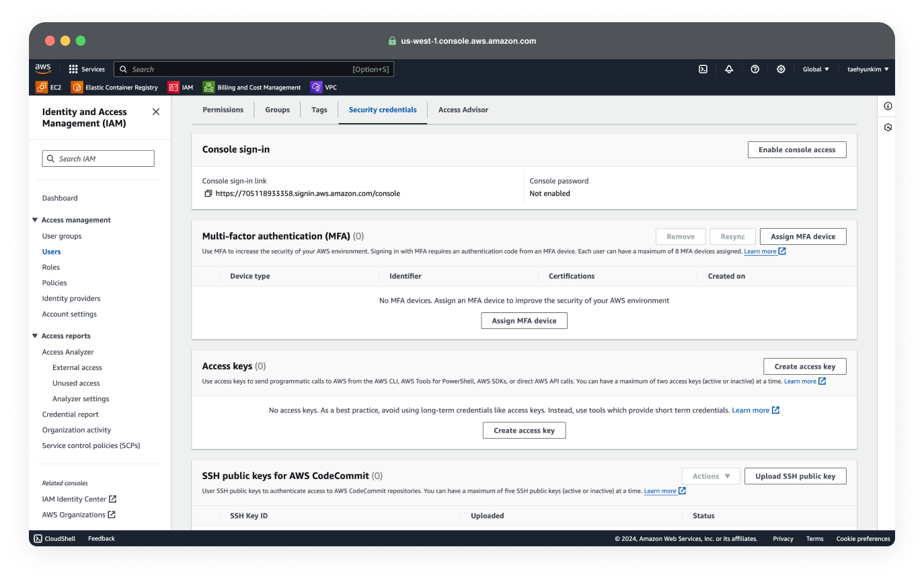Image resolution: width=924 pixels, height=582 pixels.
Task: Open the VPC favorite shortcut
Action: [323, 87]
